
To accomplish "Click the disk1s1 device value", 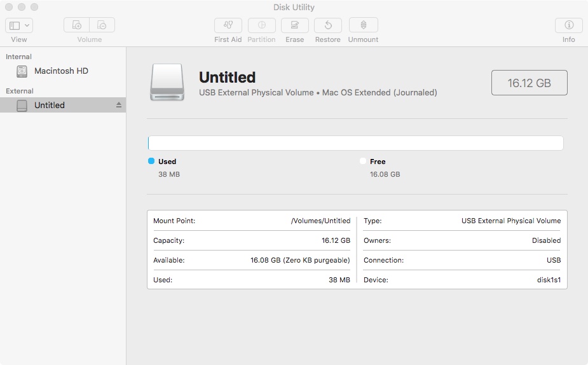I will pos(549,280).
